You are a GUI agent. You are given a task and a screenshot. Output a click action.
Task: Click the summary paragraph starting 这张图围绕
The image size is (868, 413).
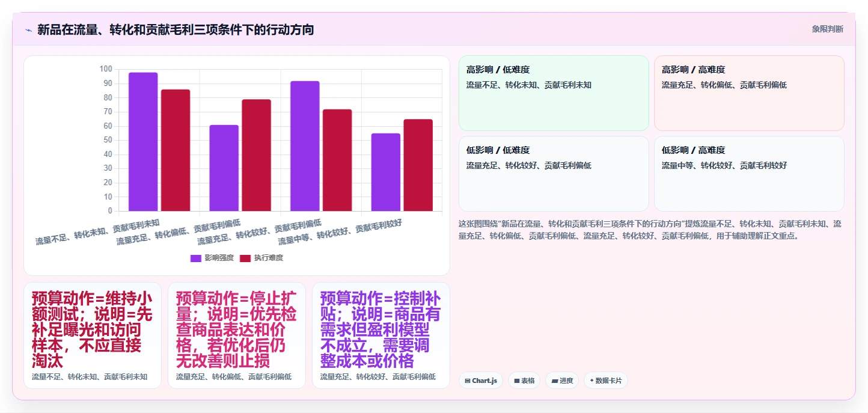[650, 230]
